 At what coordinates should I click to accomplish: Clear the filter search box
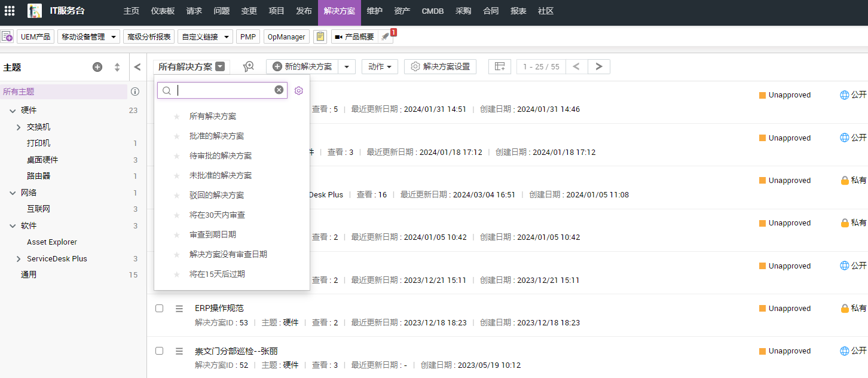(279, 90)
